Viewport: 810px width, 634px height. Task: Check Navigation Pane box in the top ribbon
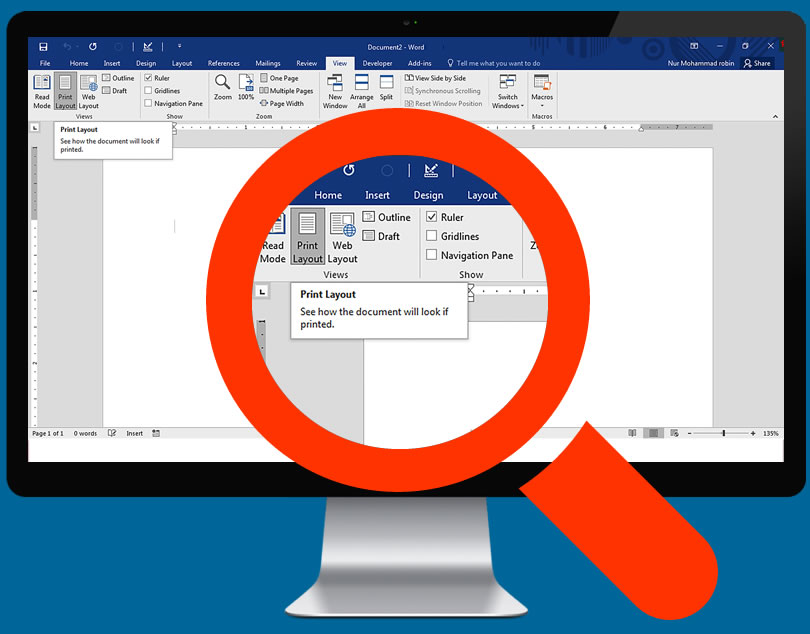[x=149, y=103]
